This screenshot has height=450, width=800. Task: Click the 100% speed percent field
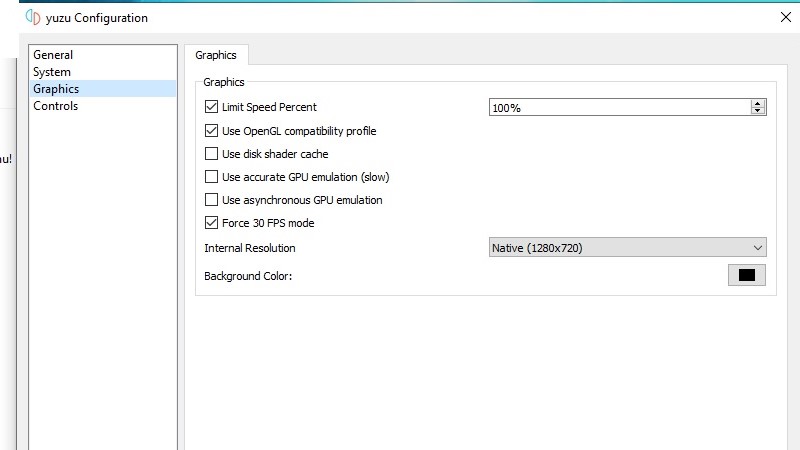point(619,107)
